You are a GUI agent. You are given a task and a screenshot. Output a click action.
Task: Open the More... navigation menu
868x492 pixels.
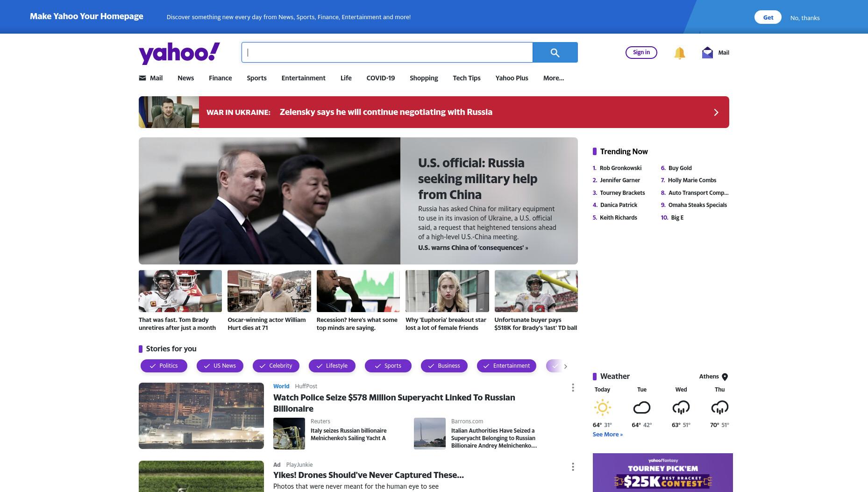point(553,78)
